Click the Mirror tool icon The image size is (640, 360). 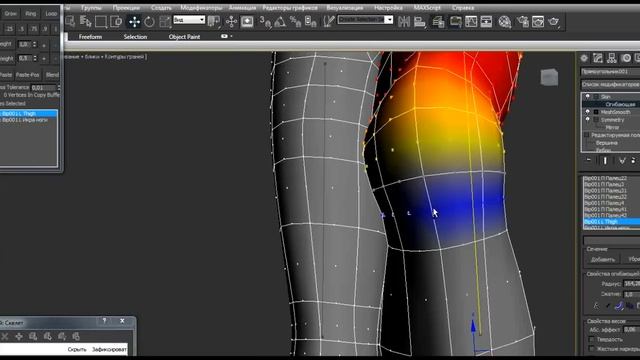(404, 22)
